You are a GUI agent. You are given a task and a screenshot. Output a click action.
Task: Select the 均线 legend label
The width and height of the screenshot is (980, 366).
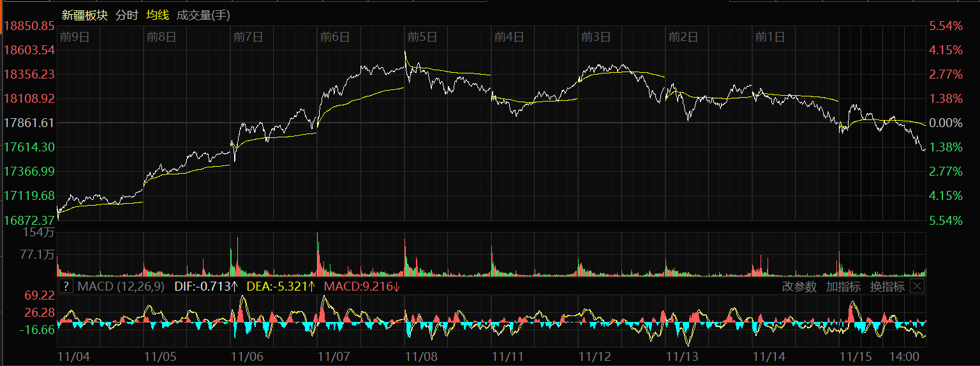click(157, 15)
